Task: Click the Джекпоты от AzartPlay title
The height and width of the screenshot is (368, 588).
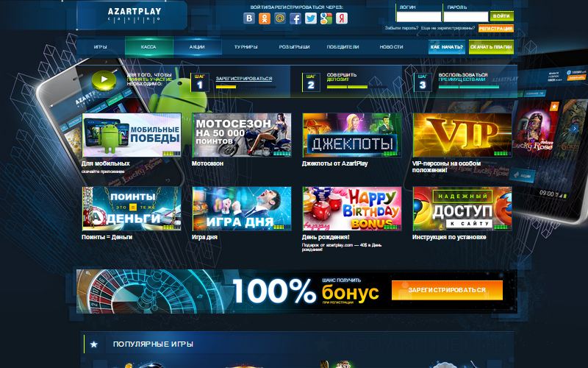Action: click(335, 163)
